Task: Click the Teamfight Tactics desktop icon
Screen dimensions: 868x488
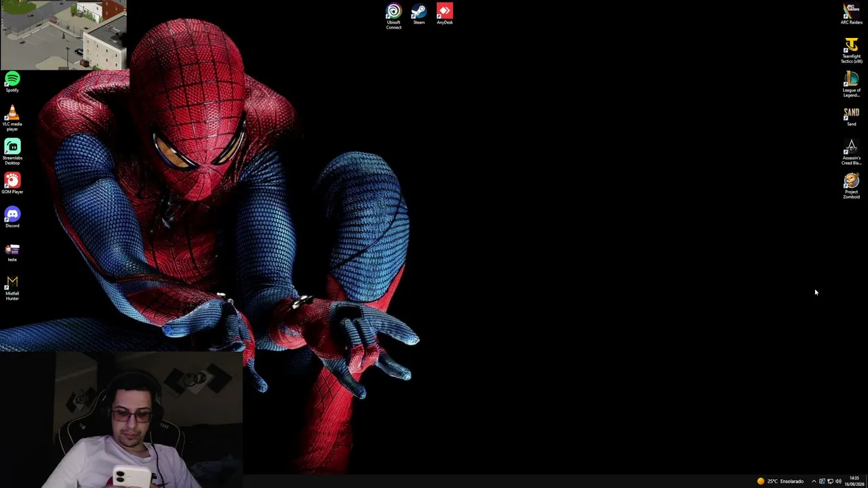Action: pyautogui.click(x=851, y=50)
